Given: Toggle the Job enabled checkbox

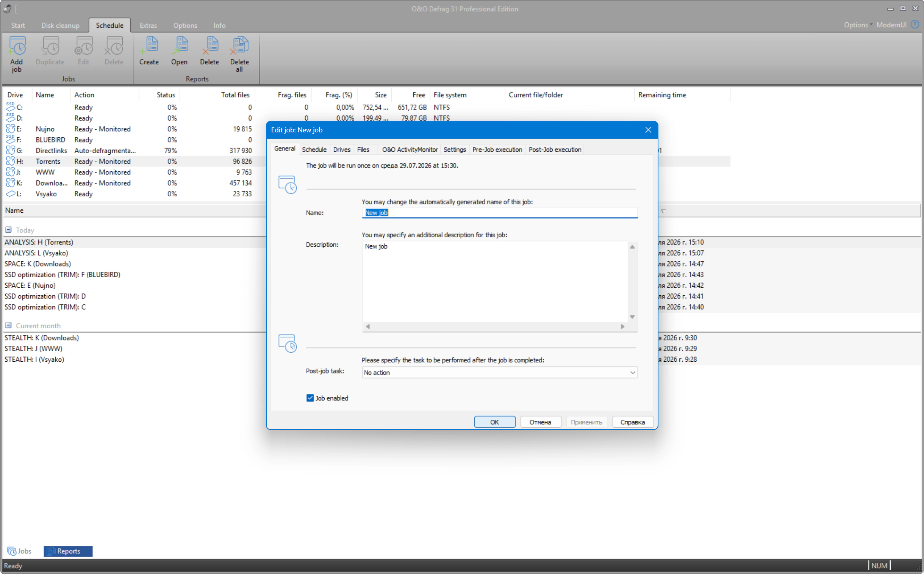Looking at the screenshot, I should (310, 398).
